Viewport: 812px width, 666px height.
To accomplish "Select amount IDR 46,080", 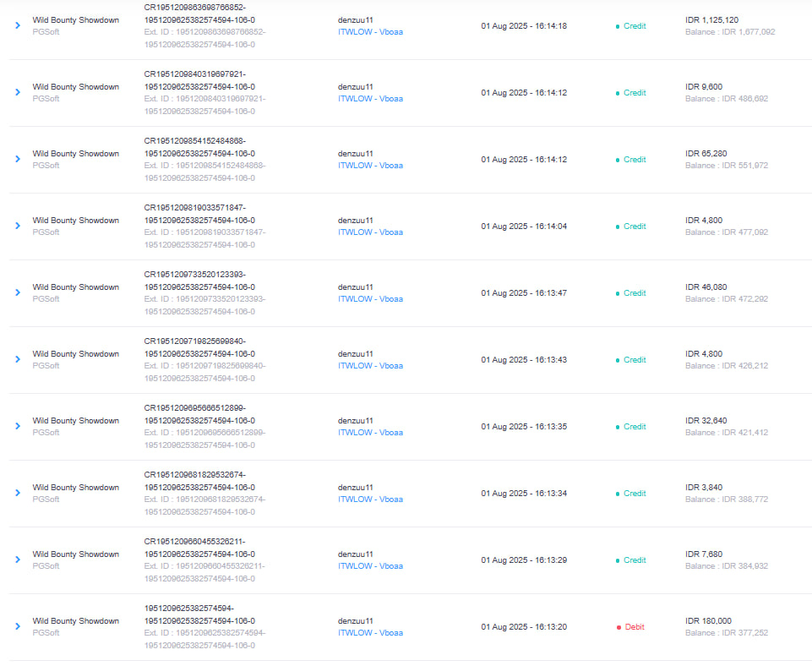I will [x=706, y=287].
